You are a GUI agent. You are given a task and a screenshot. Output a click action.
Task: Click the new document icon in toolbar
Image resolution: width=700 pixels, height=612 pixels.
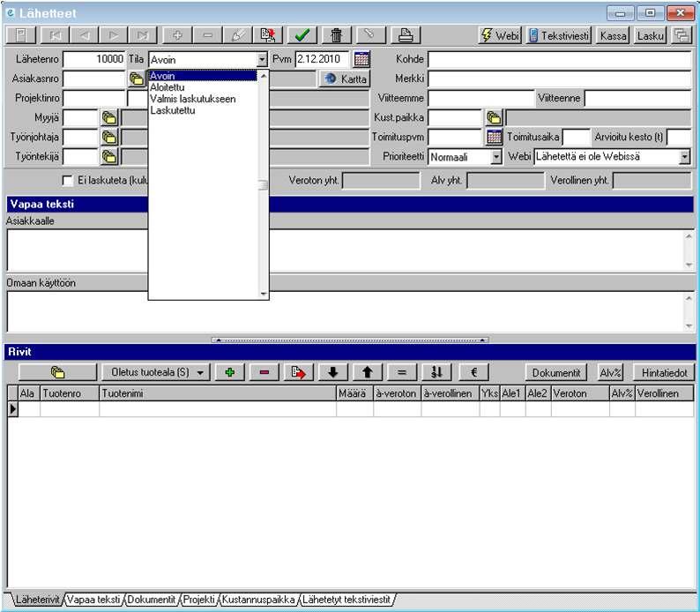(21, 34)
